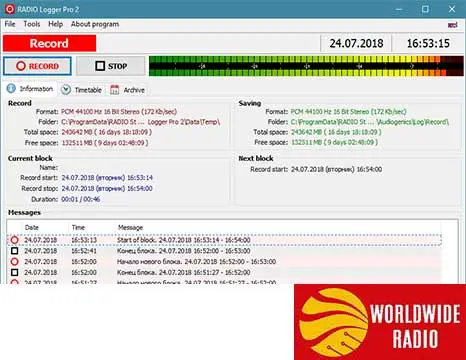Click the RECORD button
466x360 pixels.
click(x=37, y=66)
